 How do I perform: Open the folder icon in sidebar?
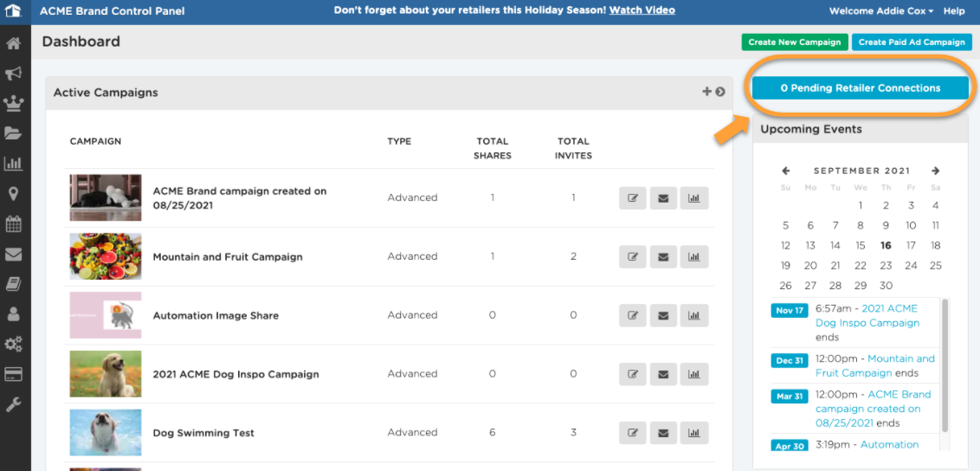pyautogui.click(x=13, y=133)
